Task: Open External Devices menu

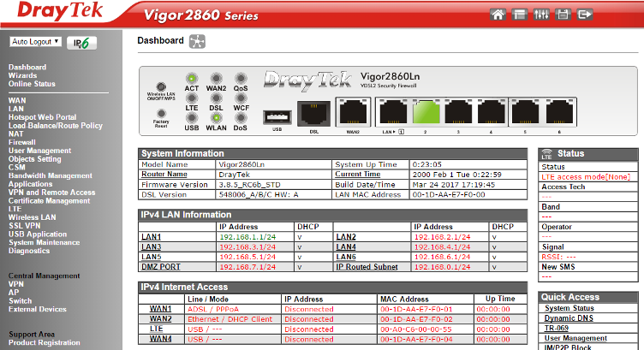Action: 38,309
